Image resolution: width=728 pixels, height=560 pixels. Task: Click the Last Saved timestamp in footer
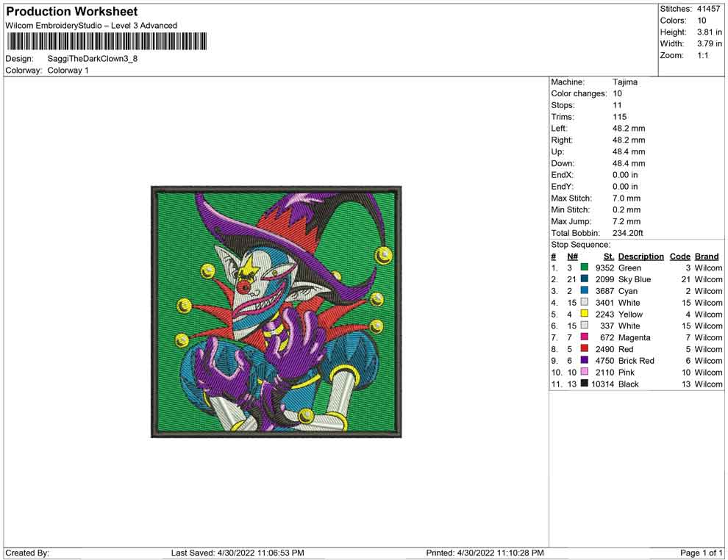click(238, 553)
